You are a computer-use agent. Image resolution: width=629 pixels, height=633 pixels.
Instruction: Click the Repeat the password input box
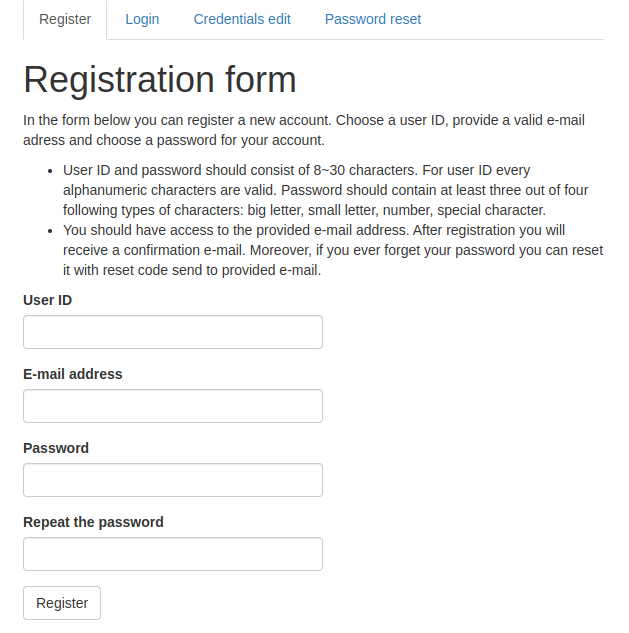(173, 554)
